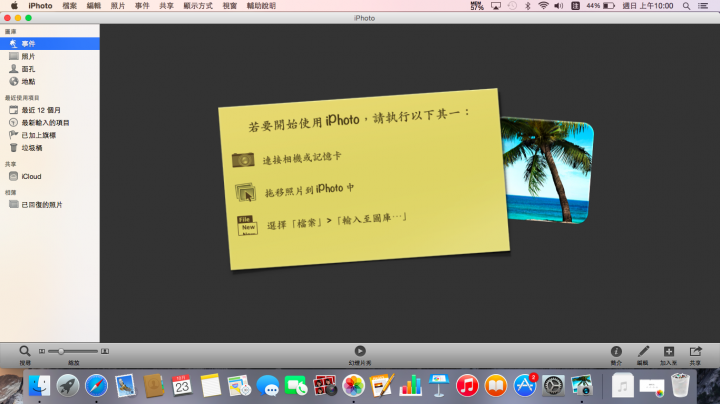Open Notification Center icon
This screenshot has width=720, height=404.
(x=703, y=6)
